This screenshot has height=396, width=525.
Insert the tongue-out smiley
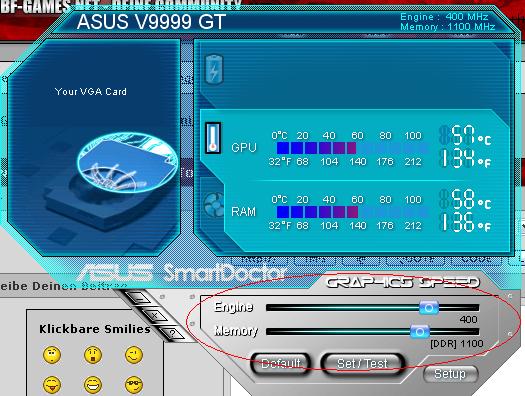click(52, 385)
